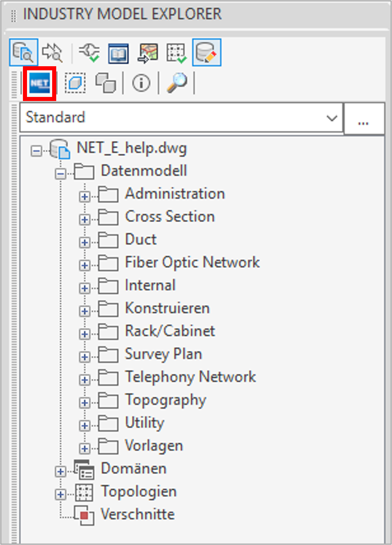This screenshot has width=392, height=545.
Task: Click the info circle icon
Action: (x=141, y=83)
